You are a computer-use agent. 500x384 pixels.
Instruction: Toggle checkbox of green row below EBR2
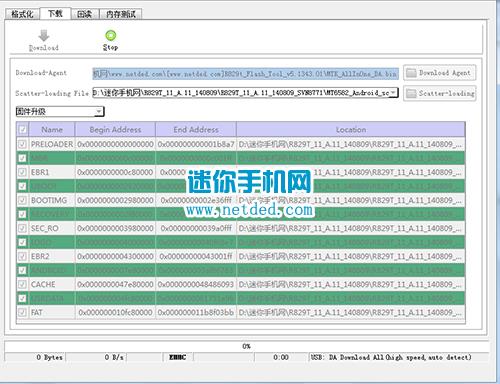coord(22,270)
